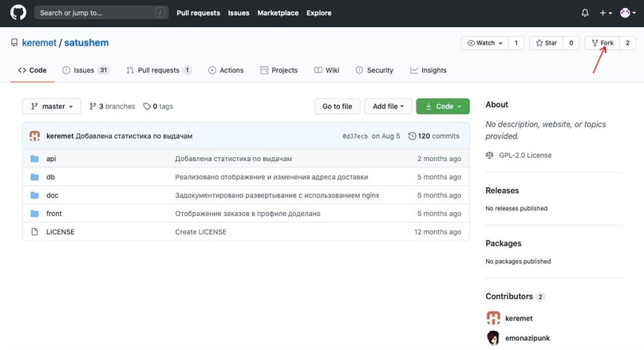Switch to the Projects tab
The width and height of the screenshot is (644, 350).
(x=279, y=71)
